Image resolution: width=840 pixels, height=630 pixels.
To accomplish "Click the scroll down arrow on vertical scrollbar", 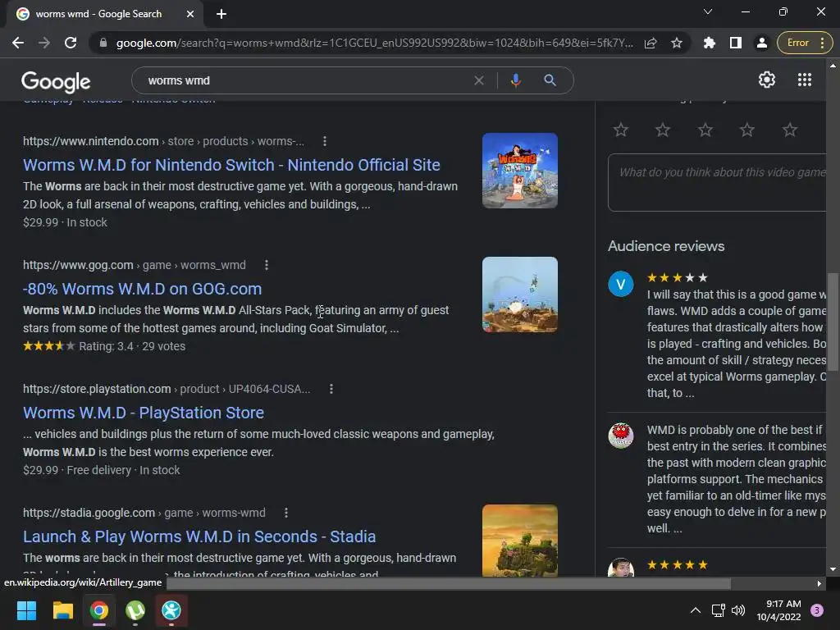I will [x=833, y=569].
